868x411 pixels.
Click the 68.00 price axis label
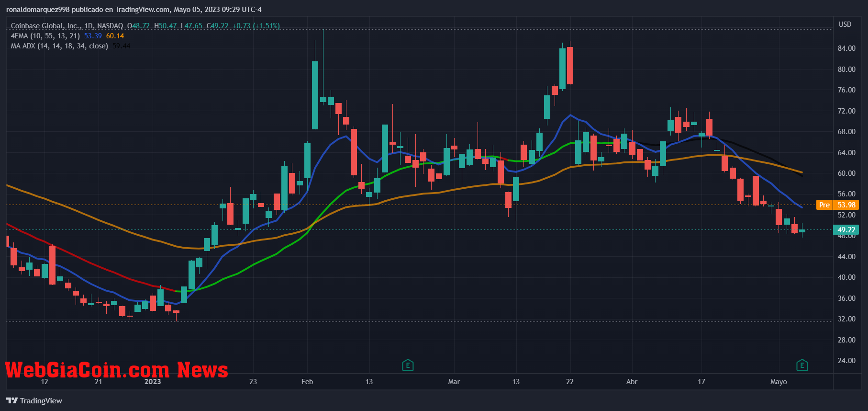846,132
